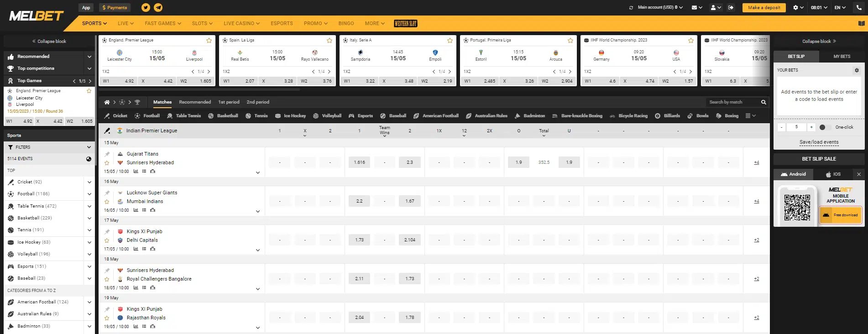The width and height of the screenshot is (868, 334).
Task: Open the messages envelope menu
Action: [x=697, y=8]
